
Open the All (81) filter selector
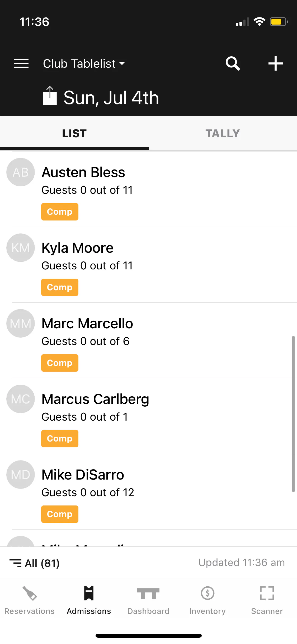coord(35,563)
